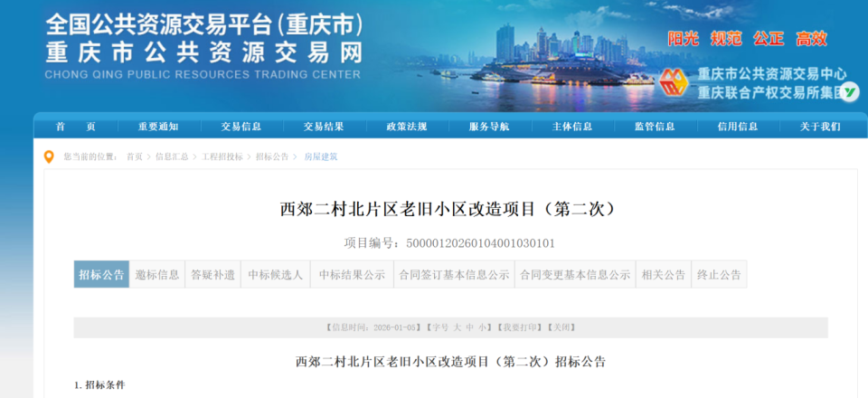
Task: Click the banner text 全国公共资源交易平台(重庆市)
Action: [204, 24]
